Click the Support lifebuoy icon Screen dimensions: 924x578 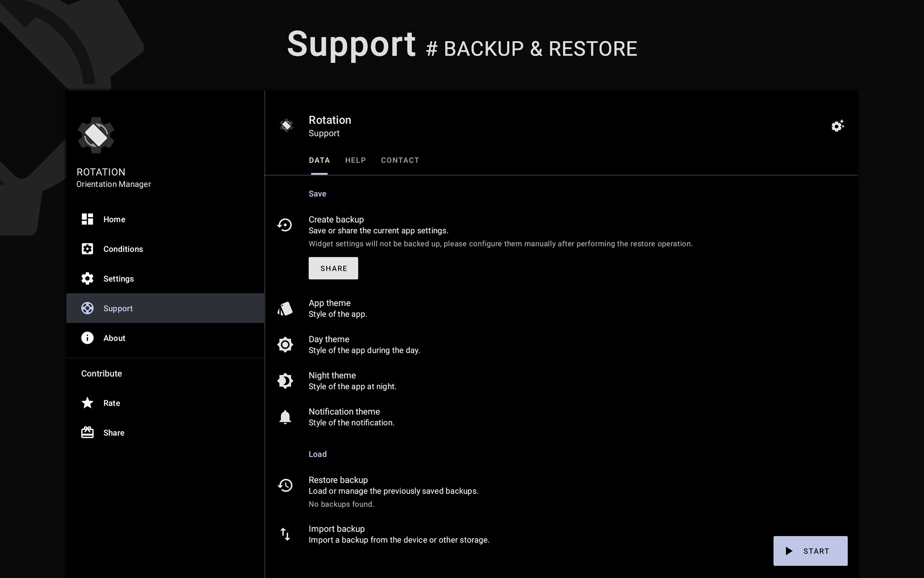[87, 308]
